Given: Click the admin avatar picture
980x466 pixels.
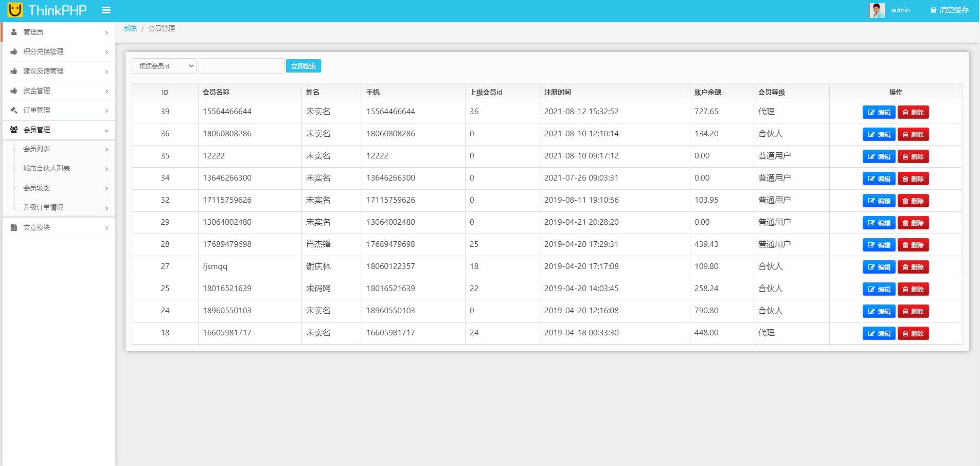Looking at the screenshot, I should coord(877,10).
